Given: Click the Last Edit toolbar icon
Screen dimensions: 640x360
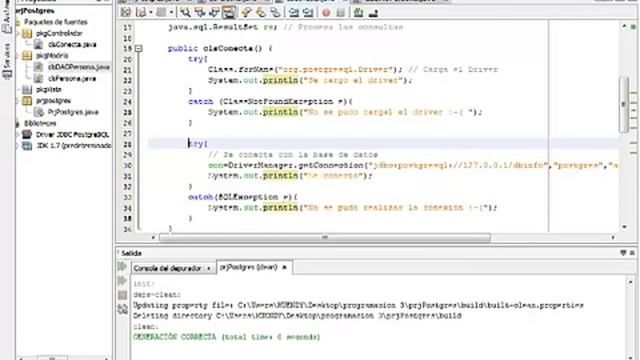Looking at the screenshot, I should click(126, 13).
